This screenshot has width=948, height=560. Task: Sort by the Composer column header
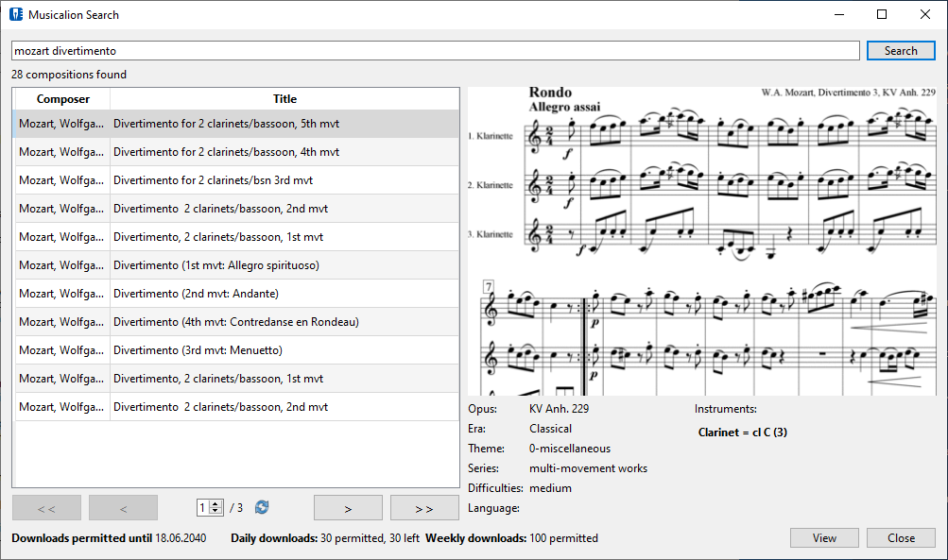point(63,99)
